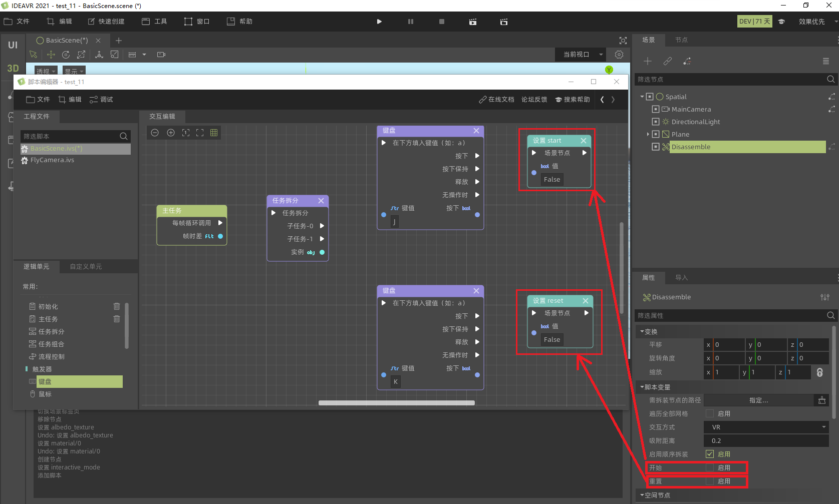The height and width of the screenshot is (504, 839).
Task: Open the 文件 menu in script editor
Action: point(38,100)
